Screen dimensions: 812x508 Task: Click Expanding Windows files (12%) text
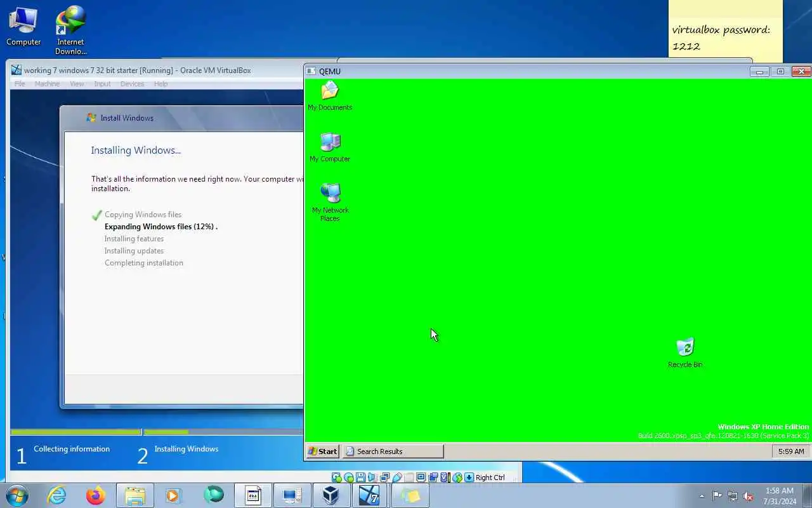point(161,227)
